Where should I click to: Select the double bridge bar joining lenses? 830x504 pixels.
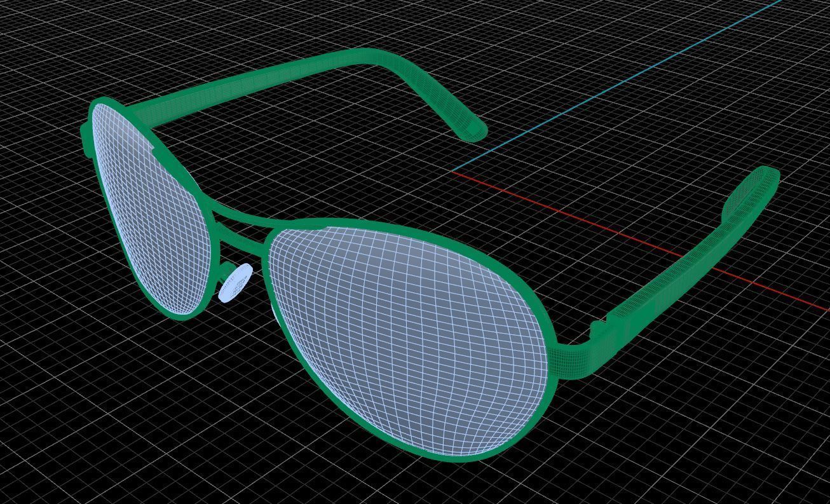coord(240,226)
